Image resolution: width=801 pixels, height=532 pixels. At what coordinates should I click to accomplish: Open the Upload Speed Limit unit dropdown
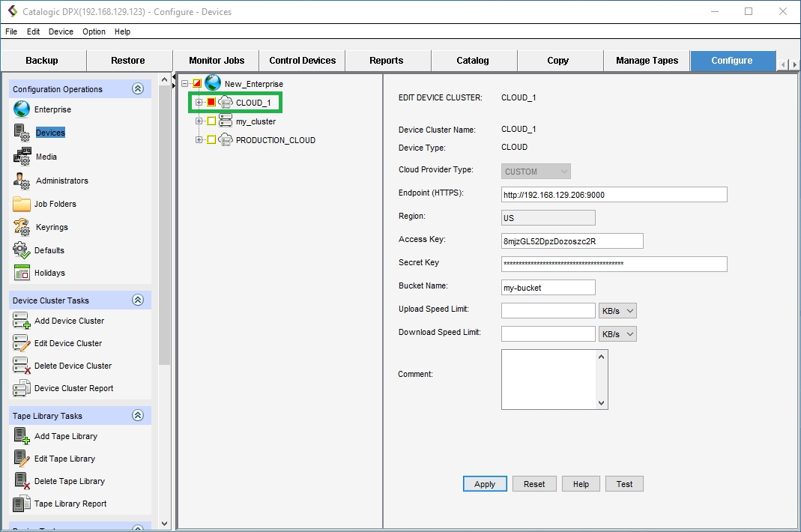pos(617,311)
